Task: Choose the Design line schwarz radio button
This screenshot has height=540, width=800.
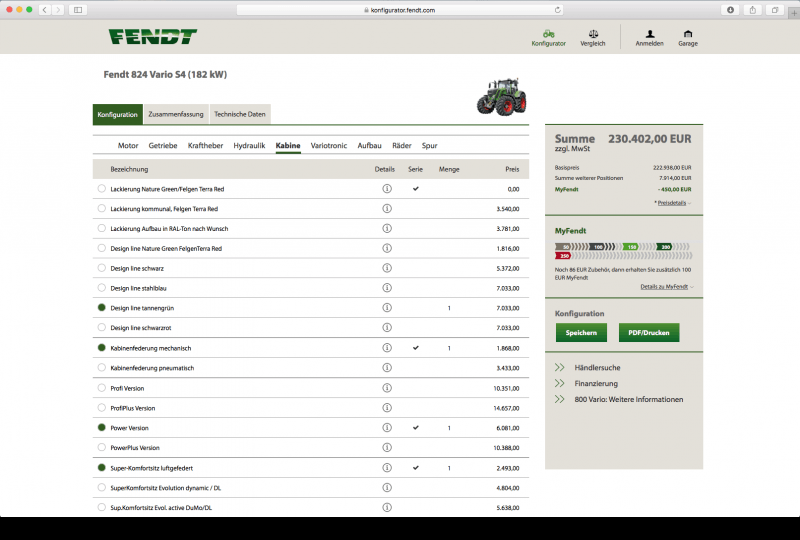Action: click(102, 268)
